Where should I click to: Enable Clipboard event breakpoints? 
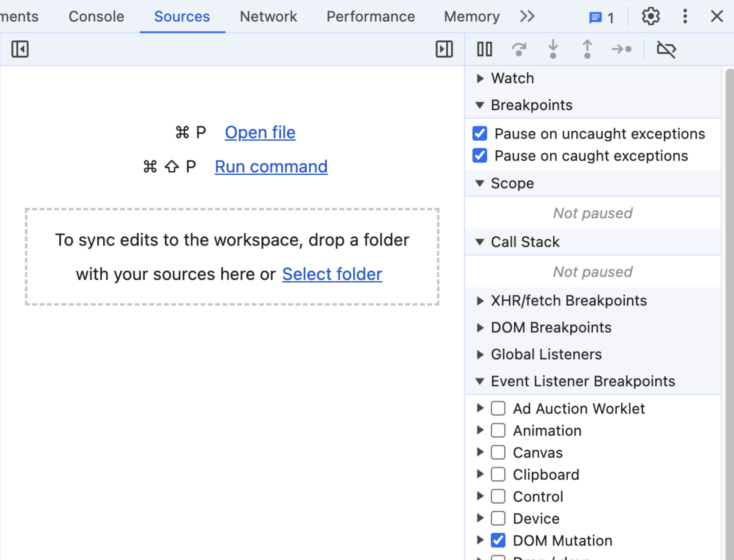[x=498, y=474]
